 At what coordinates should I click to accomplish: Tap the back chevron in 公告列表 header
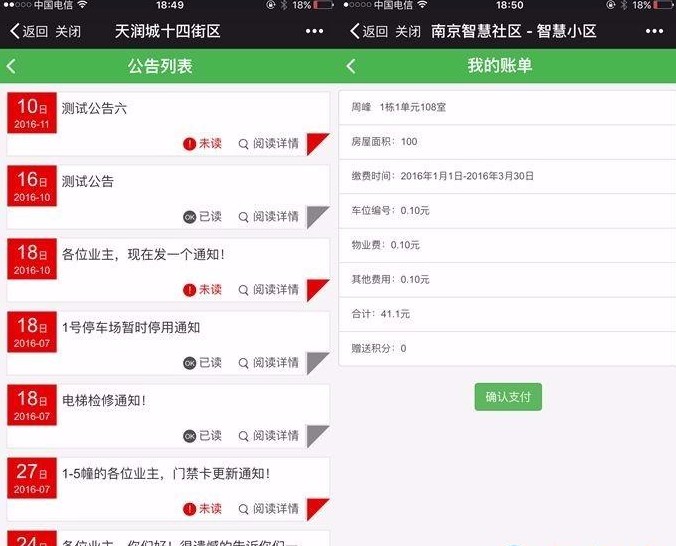[12, 67]
